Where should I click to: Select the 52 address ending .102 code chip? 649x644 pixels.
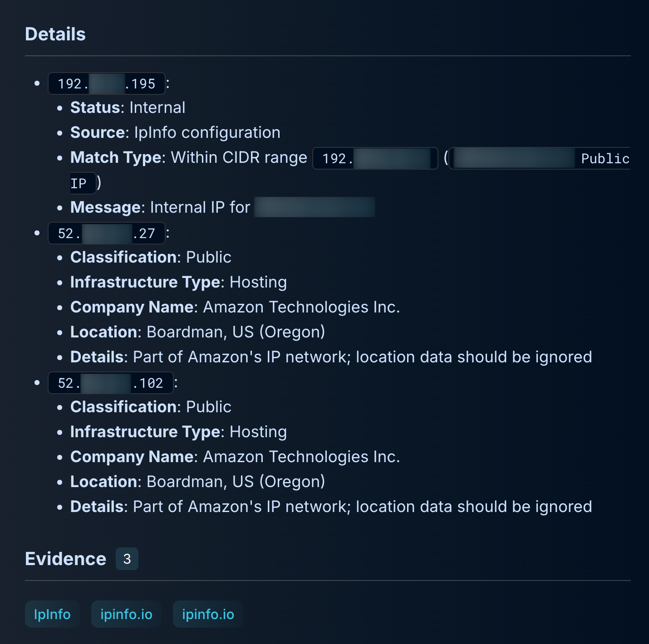(111, 383)
